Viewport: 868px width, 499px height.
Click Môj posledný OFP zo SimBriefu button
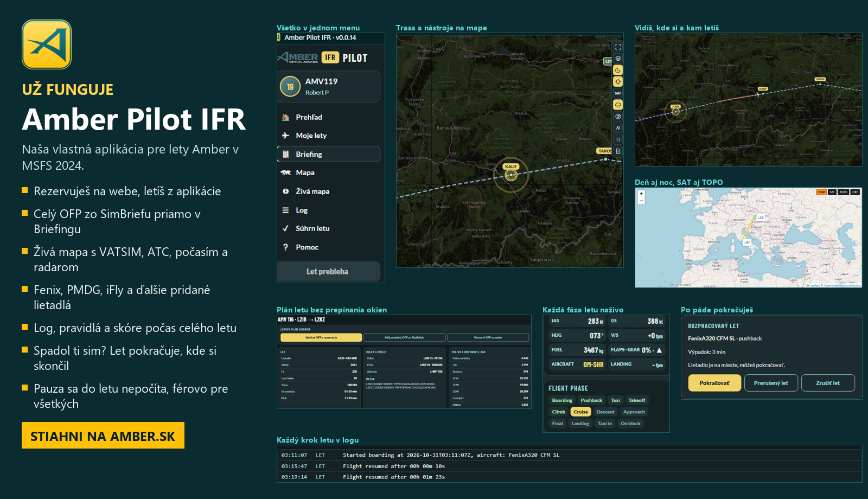404,337
